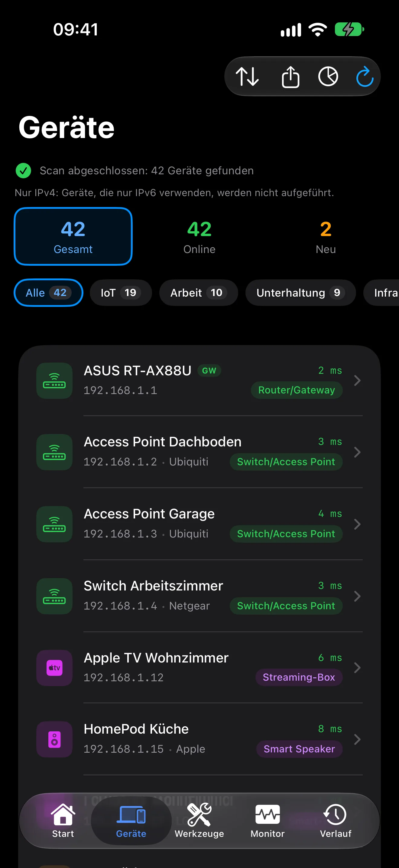Tap the ASUS RT-AX88U router icon

tap(54, 380)
